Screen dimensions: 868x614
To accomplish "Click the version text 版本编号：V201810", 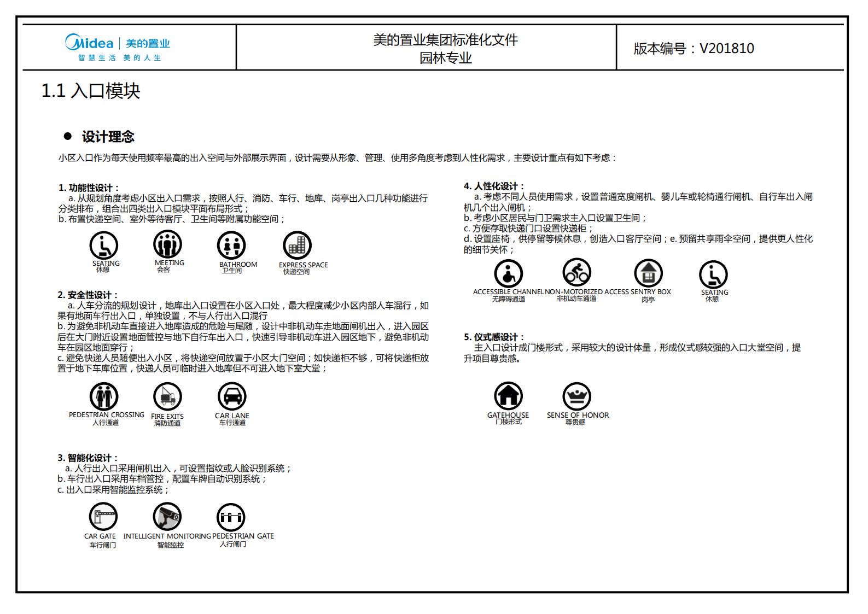I will [694, 48].
